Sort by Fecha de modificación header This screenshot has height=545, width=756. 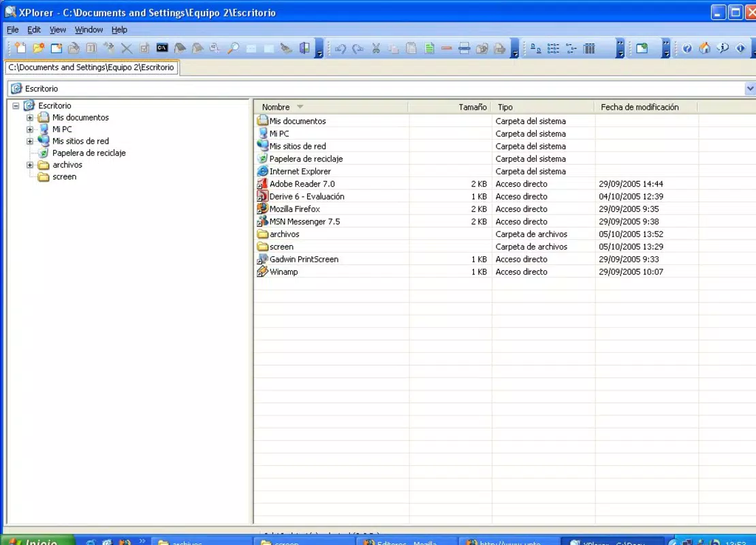pos(646,107)
